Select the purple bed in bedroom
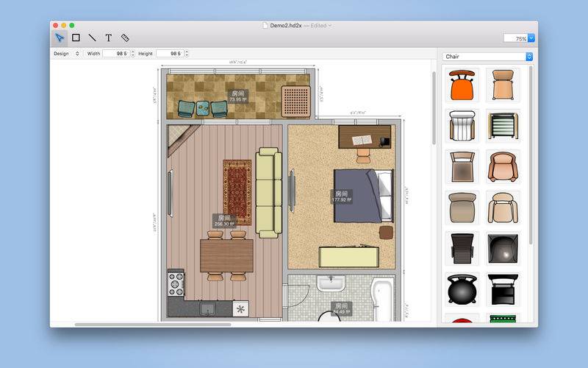This screenshot has height=368, width=588. pos(363,196)
